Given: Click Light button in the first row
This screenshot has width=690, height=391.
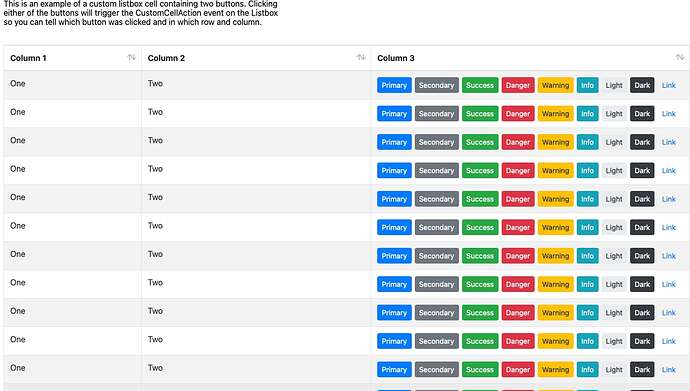Looking at the screenshot, I should [614, 85].
